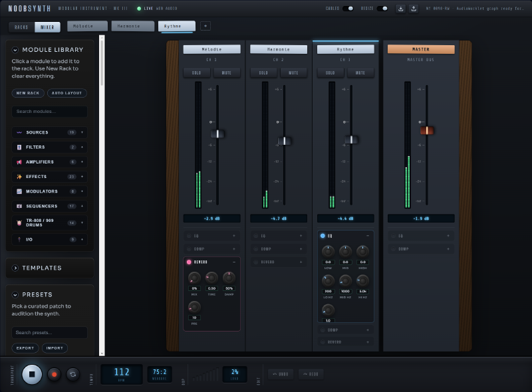Screen dimensions: 532x392
Task: Mute the Rythme channel
Action: pos(360,73)
